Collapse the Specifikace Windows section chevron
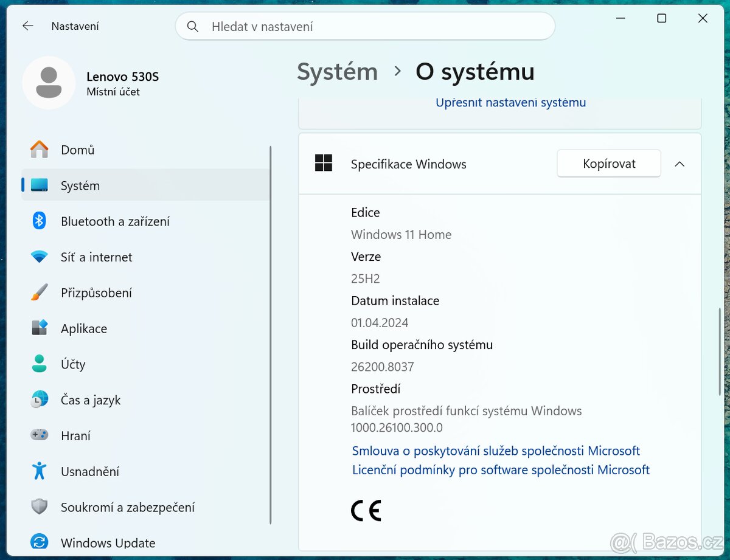Screen dimensions: 730x560 tap(680, 164)
